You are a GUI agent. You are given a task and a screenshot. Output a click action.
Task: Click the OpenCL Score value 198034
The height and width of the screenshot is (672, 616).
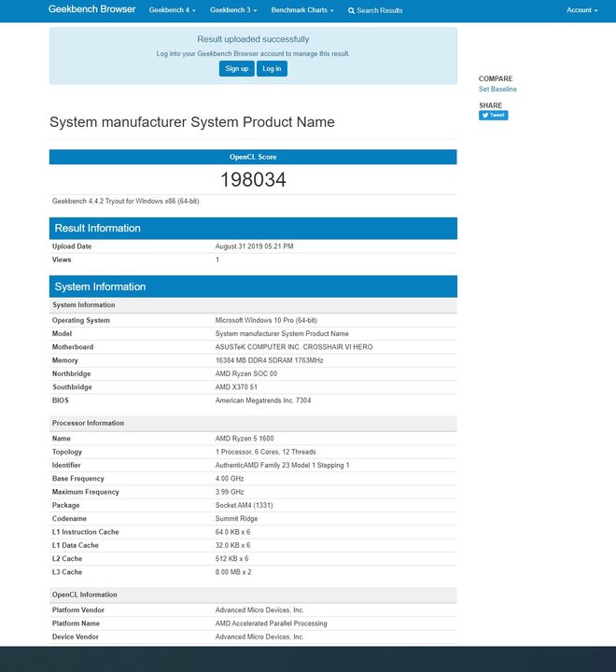pyautogui.click(x=253, y=179)
